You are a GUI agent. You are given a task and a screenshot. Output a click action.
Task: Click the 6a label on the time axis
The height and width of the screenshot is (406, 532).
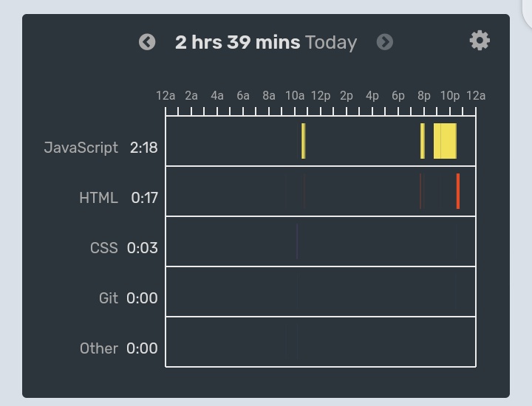point(243,96)
